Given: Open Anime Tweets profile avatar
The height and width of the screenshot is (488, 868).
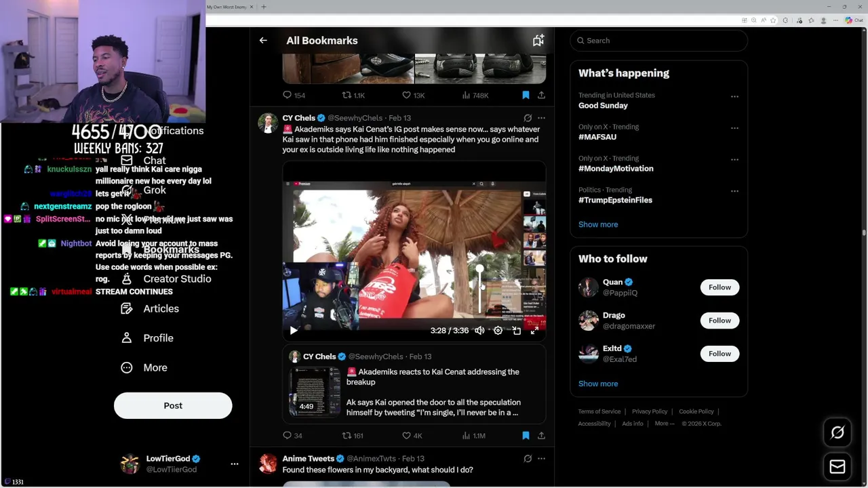Looking at the screenshot, I should [x=268, y=464].
